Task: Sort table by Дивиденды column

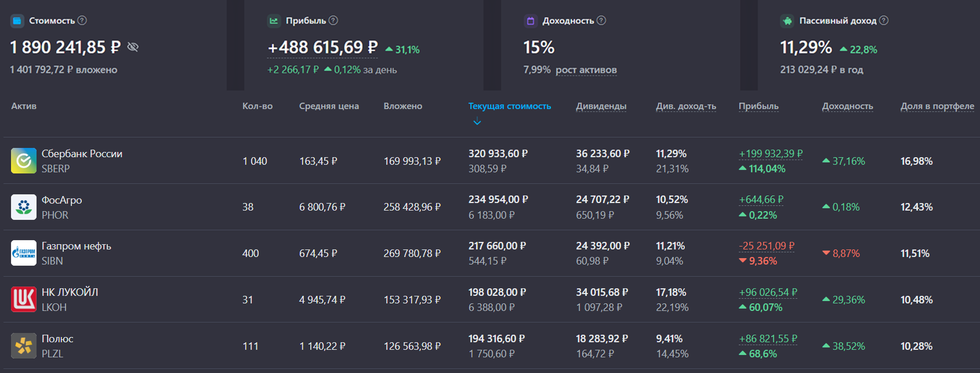Action: (x=601, y=106)
